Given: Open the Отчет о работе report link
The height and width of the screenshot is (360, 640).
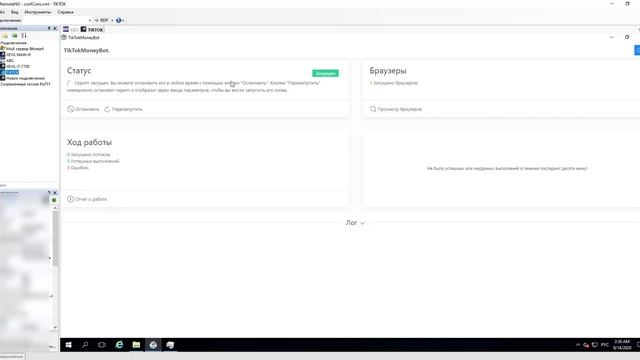Looking at the screenshot, I should point(87,199).
